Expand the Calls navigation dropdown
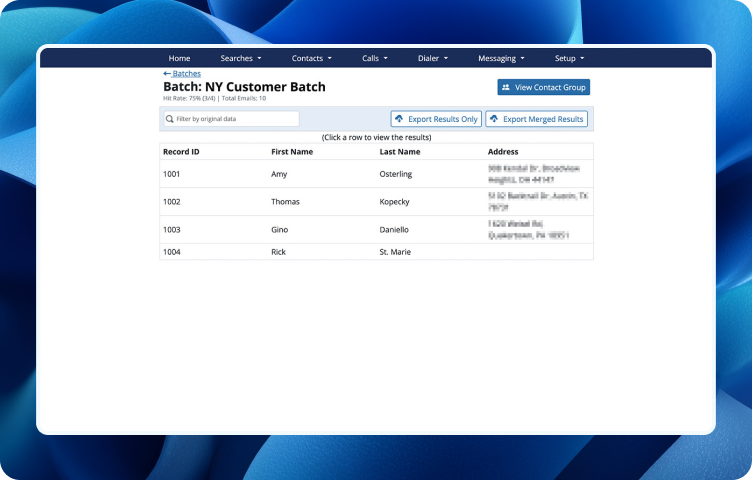Image resolution: width=752 pixels, height=480 pixels. pyautogui.click(x=374, y=58)
